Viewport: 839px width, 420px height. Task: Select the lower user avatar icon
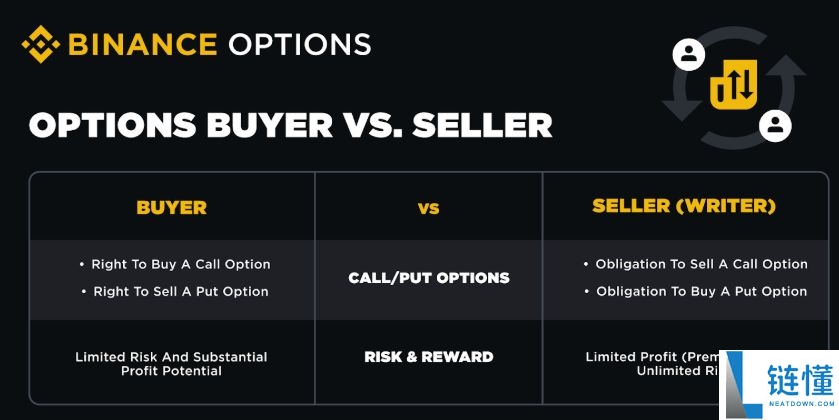775,126
